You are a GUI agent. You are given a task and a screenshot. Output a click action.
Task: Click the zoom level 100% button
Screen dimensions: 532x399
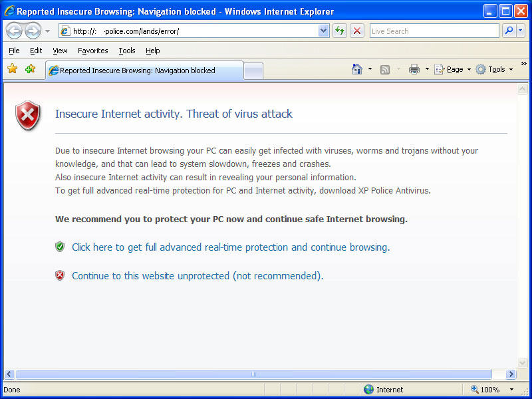pyautogui.click(x=485, y=389)
